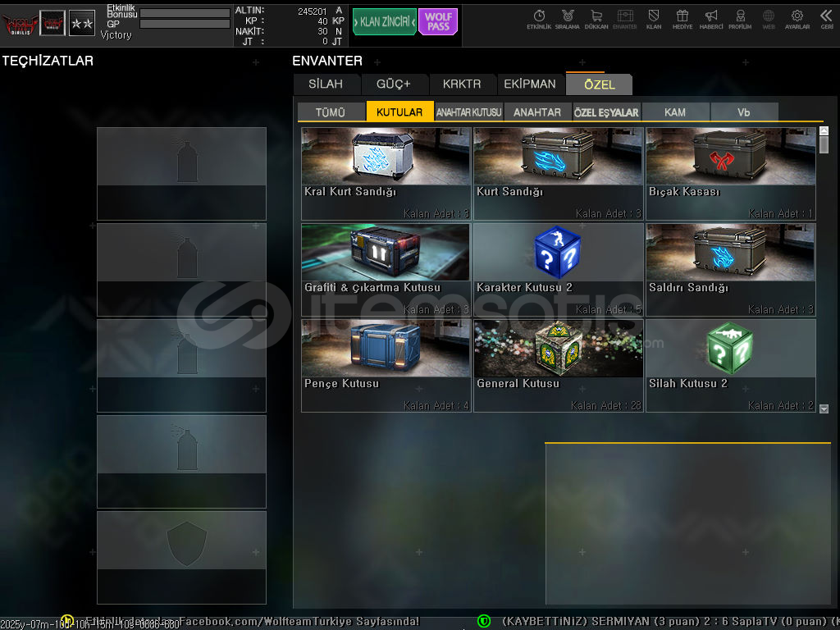
Task: Go back with the GERİ arrow
Action: pos(826,20)
